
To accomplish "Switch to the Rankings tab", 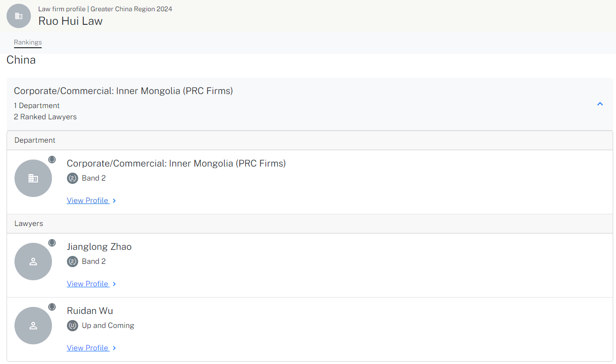I will (28, 42).
